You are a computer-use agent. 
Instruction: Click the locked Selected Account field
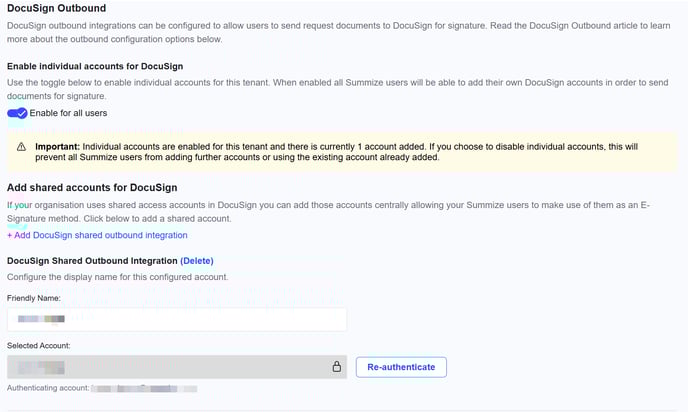click(x=170, y=367)
